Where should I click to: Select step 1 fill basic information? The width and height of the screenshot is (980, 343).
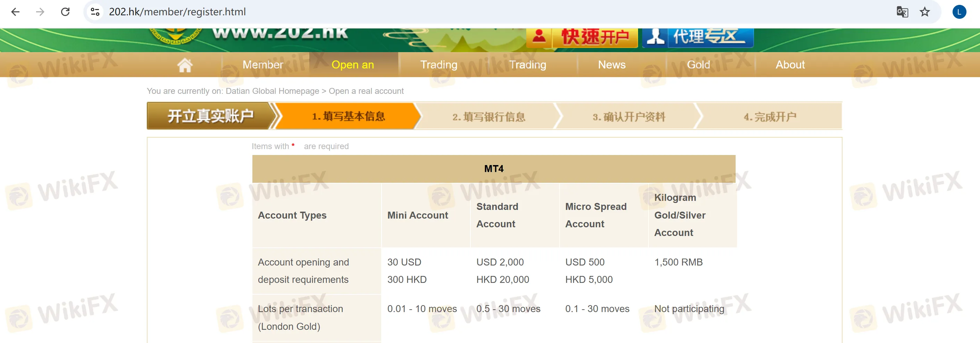coord(348,116)
